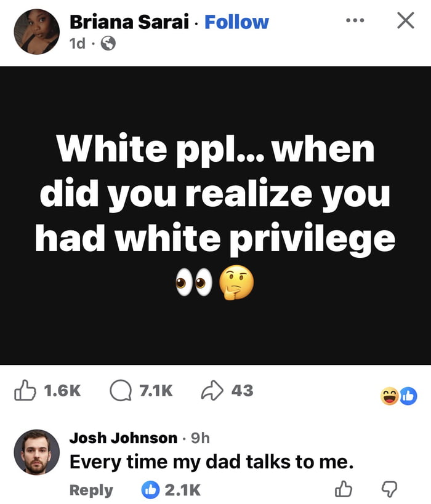The width and height of the screenshot is (431, 504).
Task: Upvote Josh Johnson's comment
Action: point(343,489)
